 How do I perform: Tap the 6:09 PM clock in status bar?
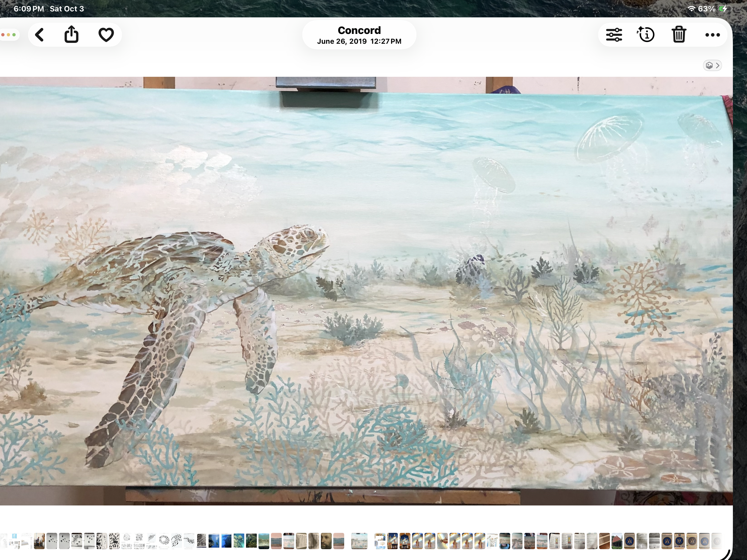[29, 9]
